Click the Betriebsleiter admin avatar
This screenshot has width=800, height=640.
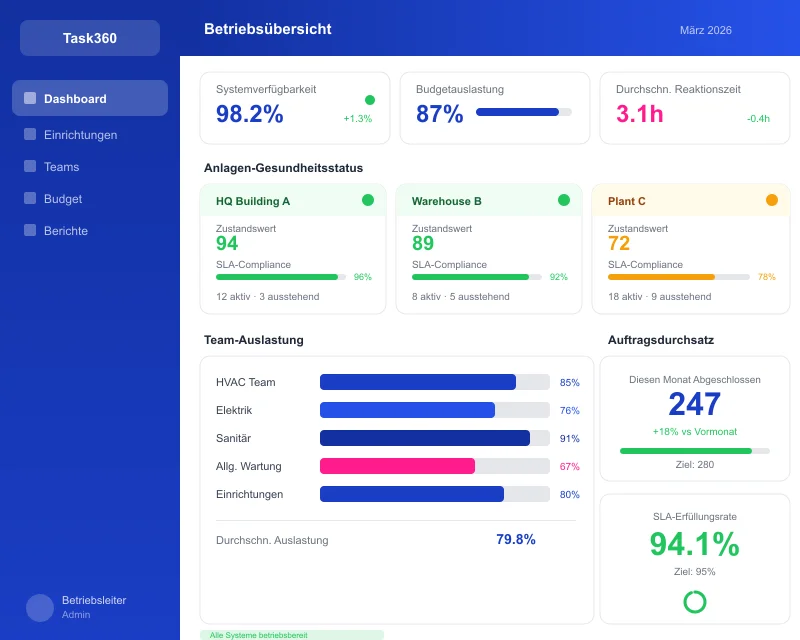(x=38, y=607)
